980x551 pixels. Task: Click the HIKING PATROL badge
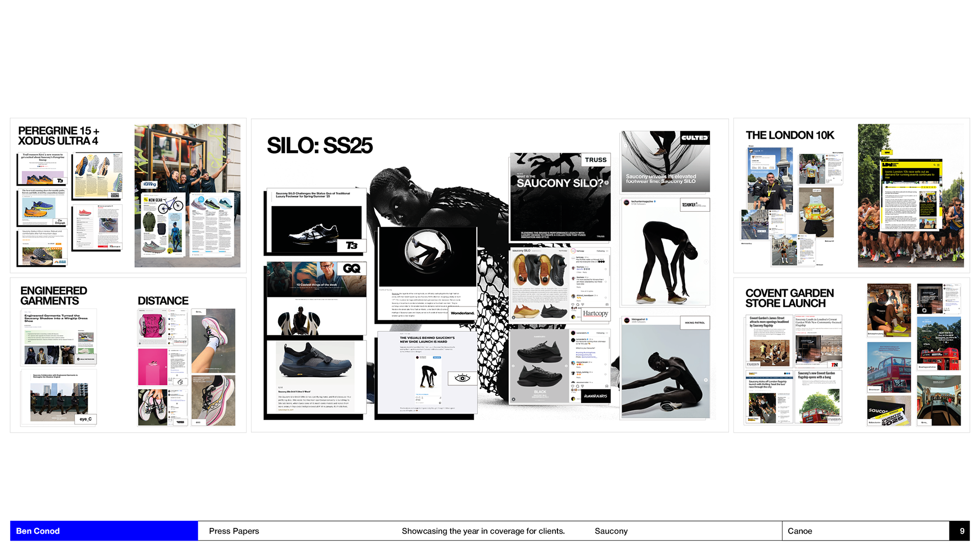click(695, 322)
